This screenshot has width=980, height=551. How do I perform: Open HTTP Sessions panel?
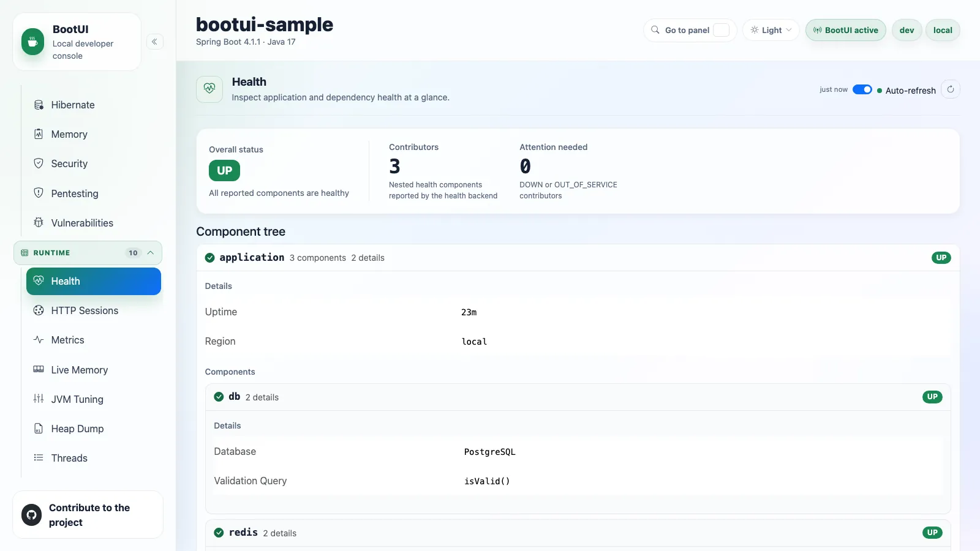pos(94,310)
